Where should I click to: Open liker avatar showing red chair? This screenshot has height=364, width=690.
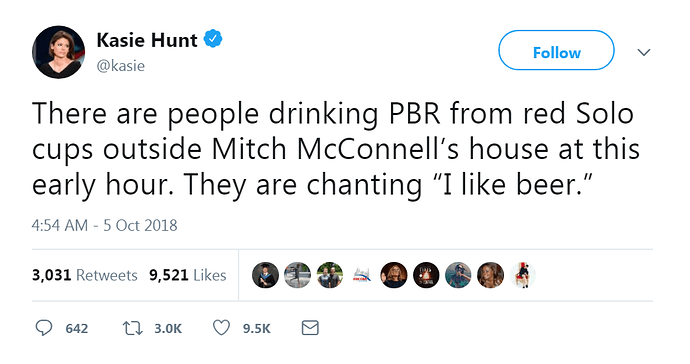(x=522, y=275)
